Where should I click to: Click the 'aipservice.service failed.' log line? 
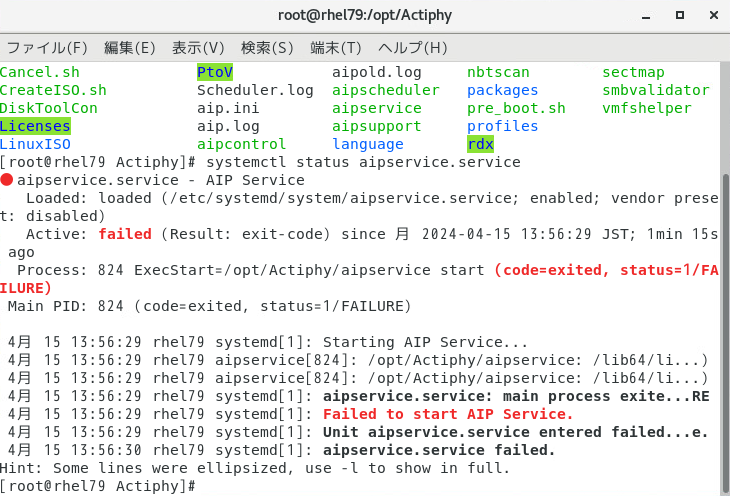coord(439,450)
